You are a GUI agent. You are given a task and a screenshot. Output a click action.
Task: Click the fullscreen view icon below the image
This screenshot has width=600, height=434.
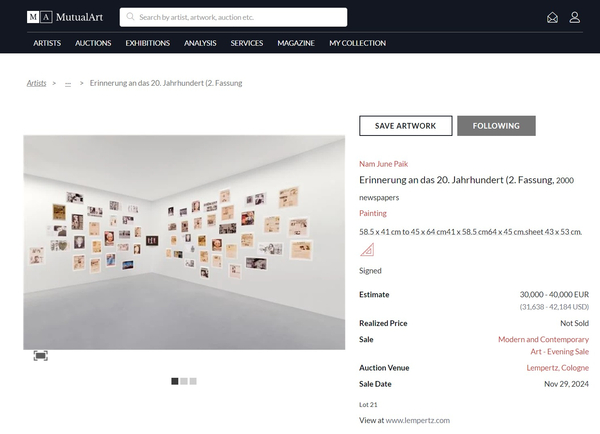(x=40, y=355)
